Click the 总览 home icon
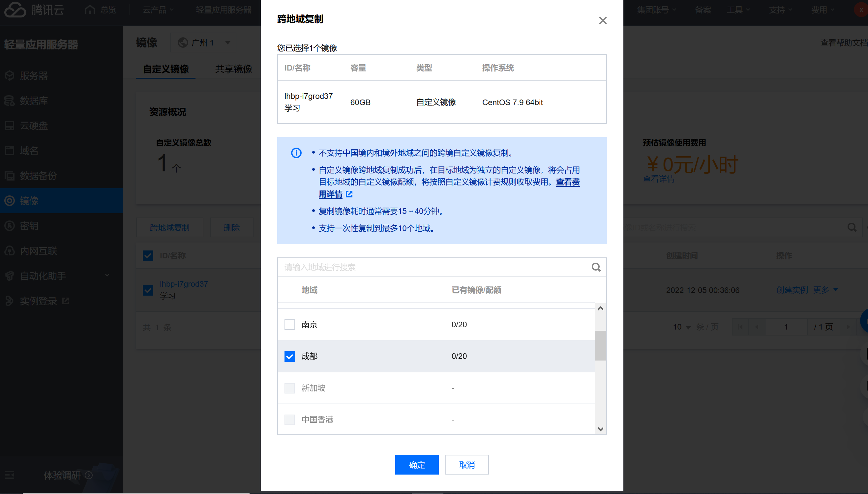Viewport: 868px width, 494px height. tap(90, 10)
